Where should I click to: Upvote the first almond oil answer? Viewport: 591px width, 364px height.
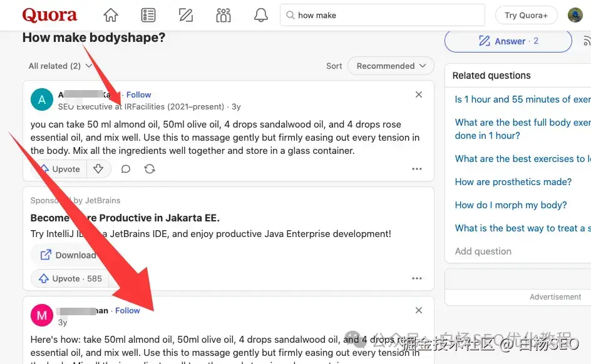coord(60,169)
